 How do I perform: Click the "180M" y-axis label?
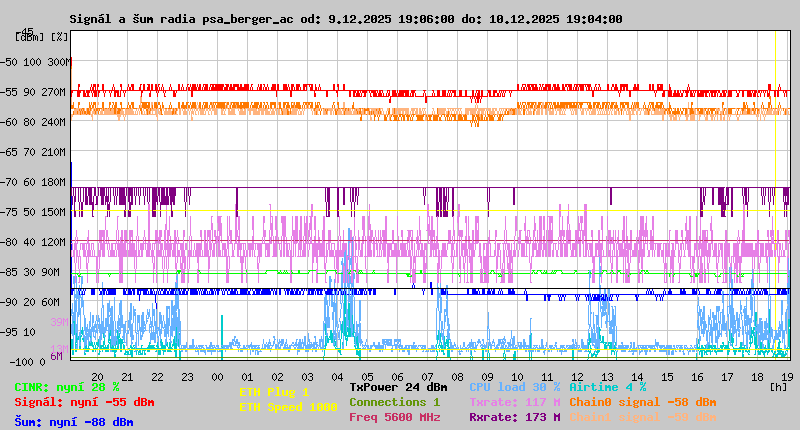[x=54, y=182]
